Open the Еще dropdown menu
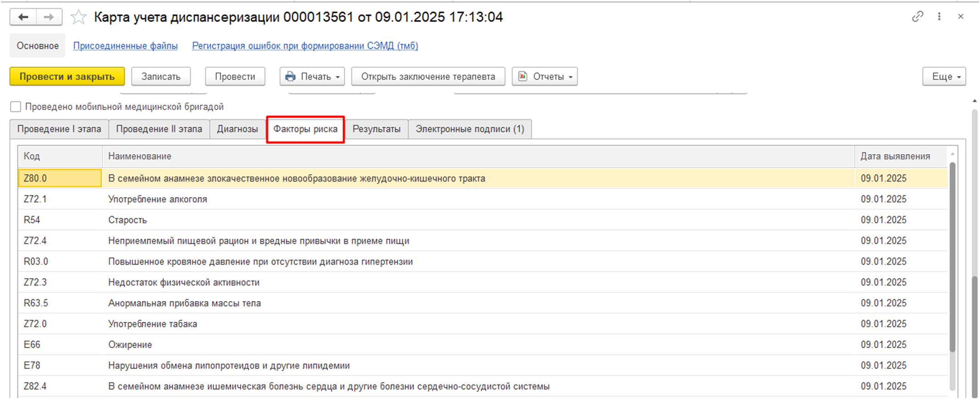 pos(944,77)
